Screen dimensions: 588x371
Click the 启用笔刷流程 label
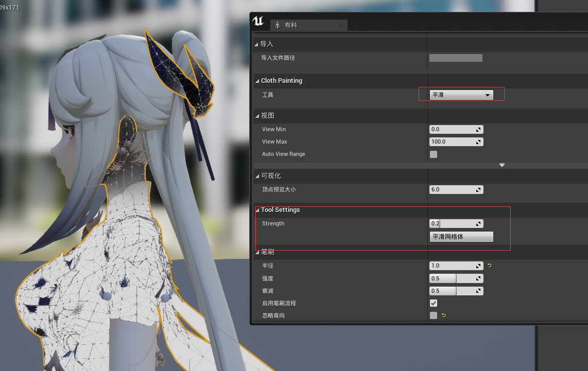[279, 303]
